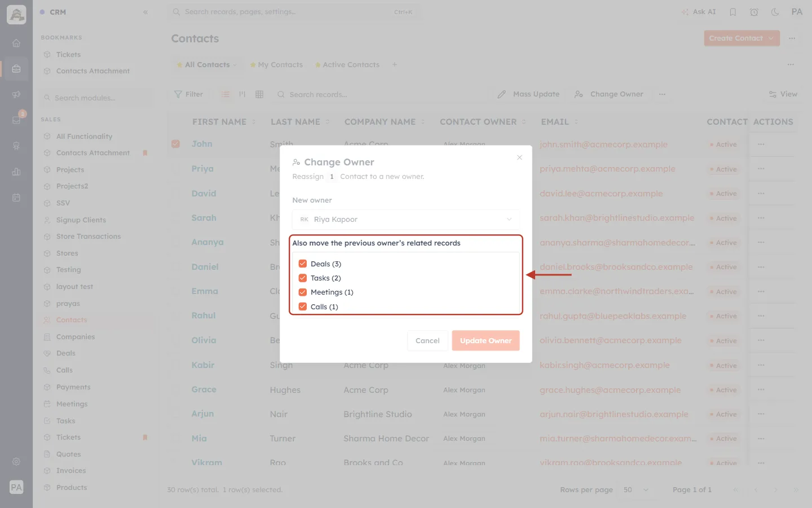812x508 pixels.
Task: Click the home icon in left rail
Action: pos(16,43)
